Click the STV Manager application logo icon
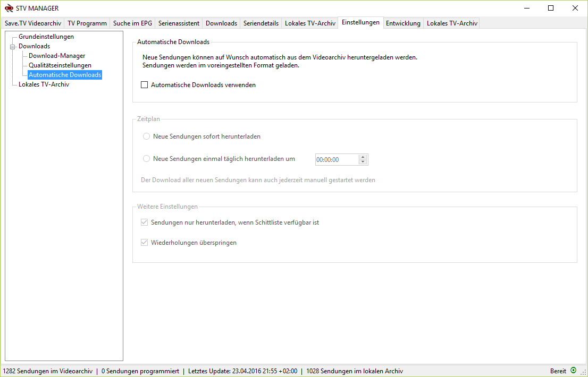The width and height of the screenshot is (588, 377). click(x=7, y=8)
